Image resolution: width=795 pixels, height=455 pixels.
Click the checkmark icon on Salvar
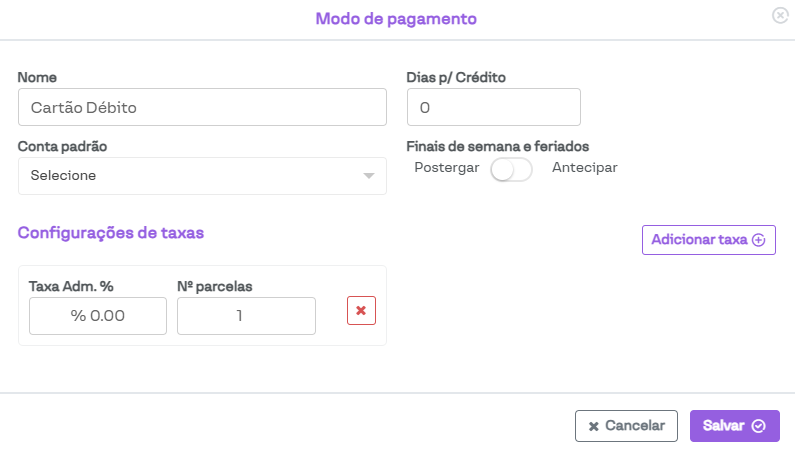758,426
